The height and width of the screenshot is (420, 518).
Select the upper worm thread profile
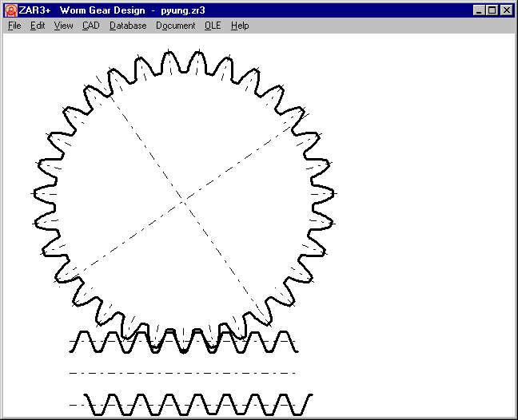184,342
